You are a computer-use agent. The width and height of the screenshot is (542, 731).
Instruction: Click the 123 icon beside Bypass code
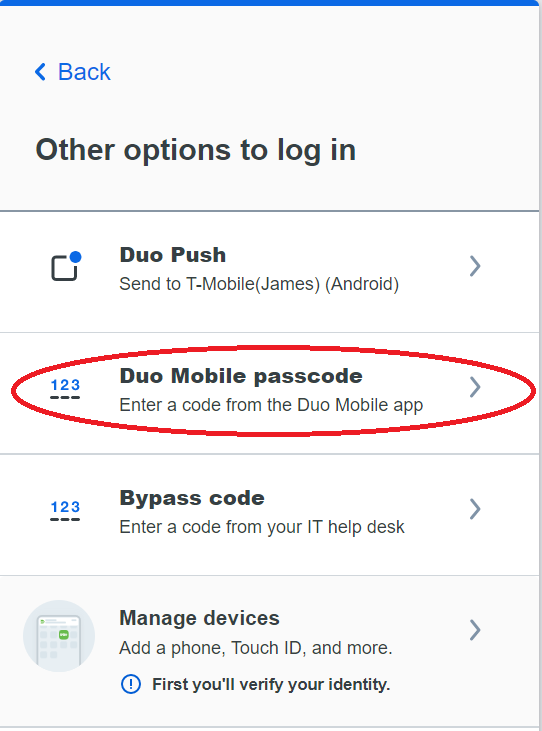coord(65,510)
